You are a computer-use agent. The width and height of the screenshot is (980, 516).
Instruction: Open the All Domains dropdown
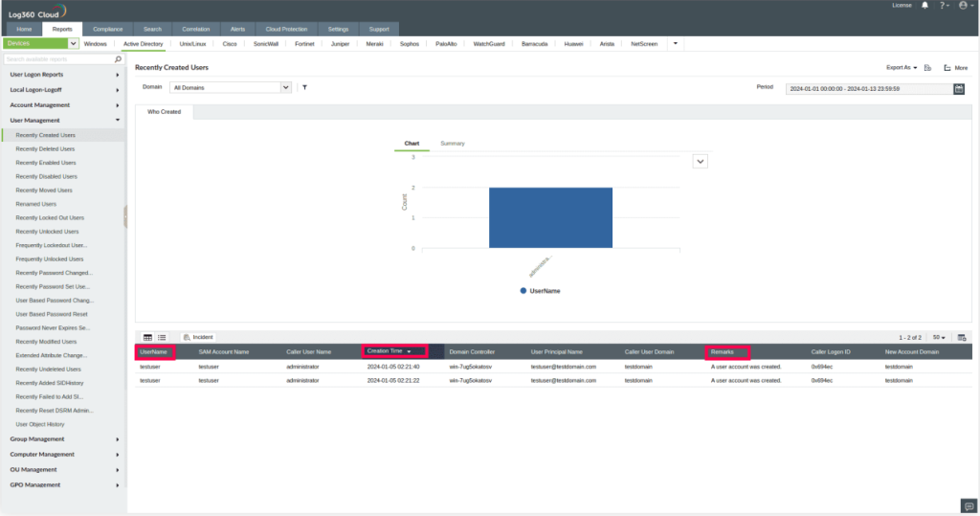(231, 87)
